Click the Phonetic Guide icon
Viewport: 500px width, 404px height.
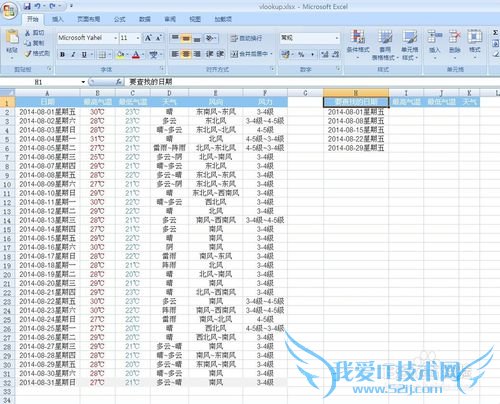pyautogui.click(x=153, y=54)
